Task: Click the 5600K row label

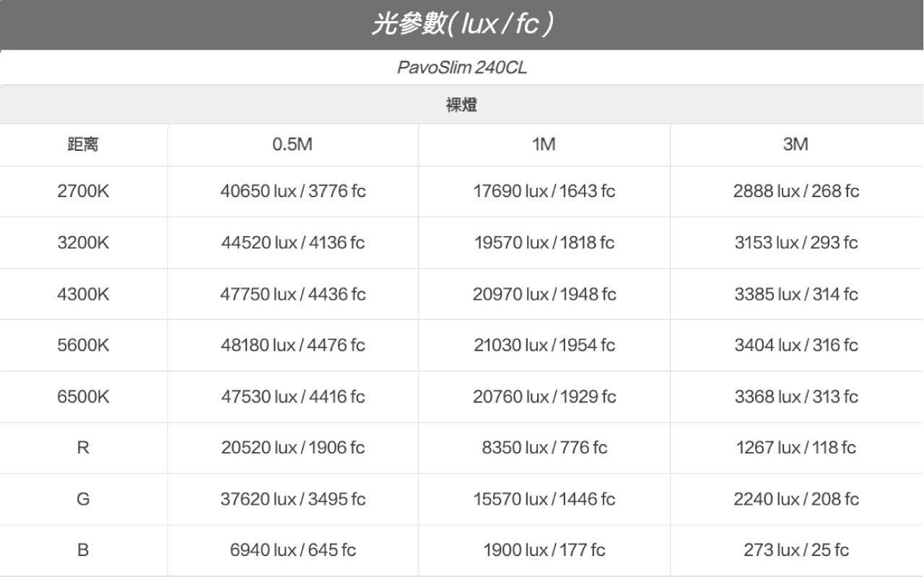Action: pyautogui.click(x=83, y=345)
